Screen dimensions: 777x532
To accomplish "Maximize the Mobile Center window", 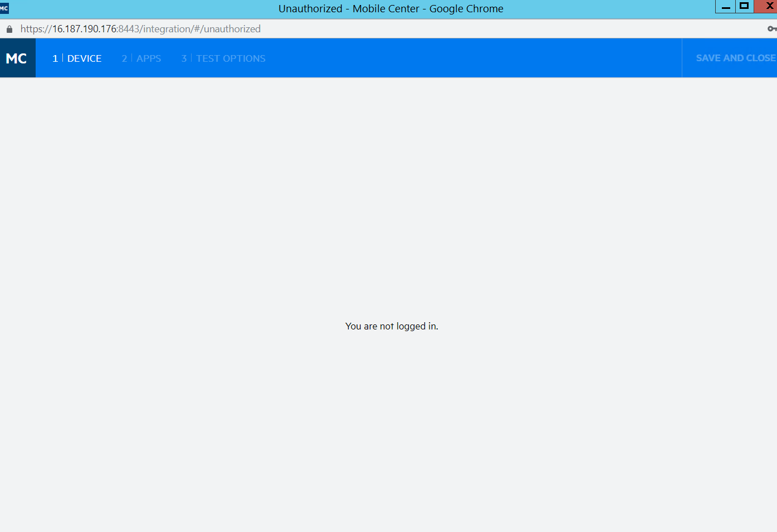I will point(744,7).
